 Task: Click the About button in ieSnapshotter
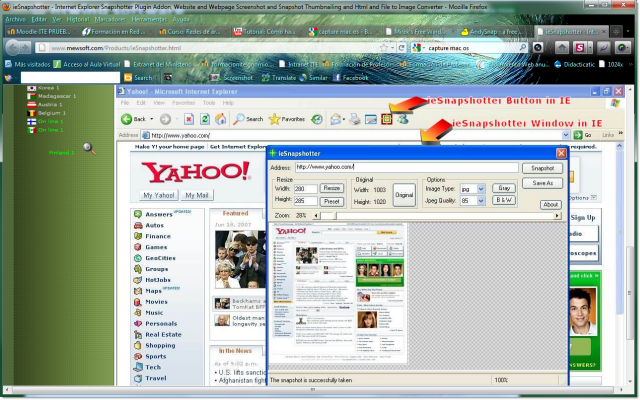[x=551, y=204]
